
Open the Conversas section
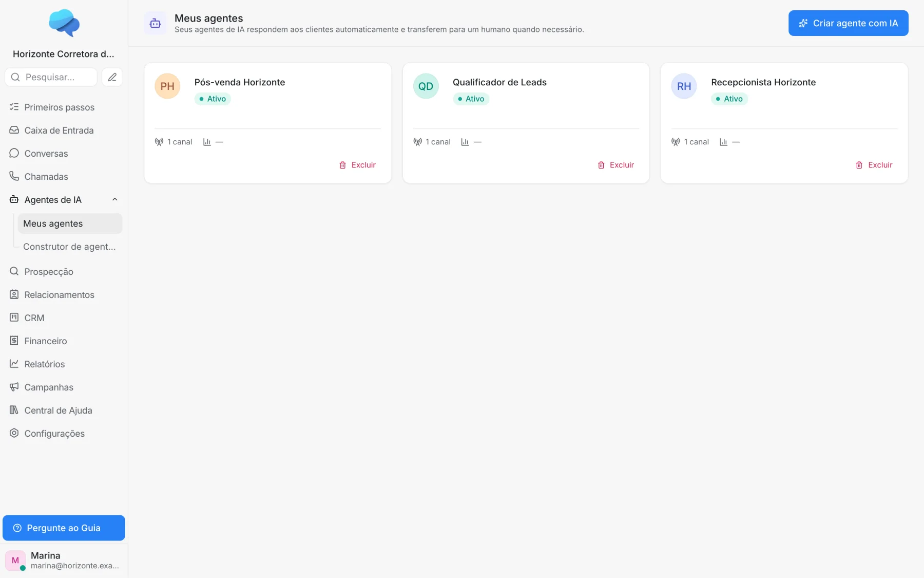pyautogui.click(x=64, y=153)
